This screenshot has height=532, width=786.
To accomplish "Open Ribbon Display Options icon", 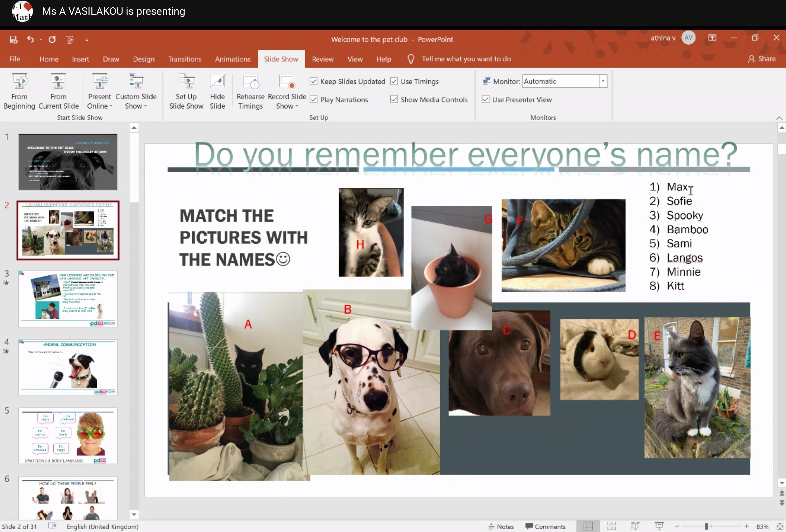I will tap(712, 38).
